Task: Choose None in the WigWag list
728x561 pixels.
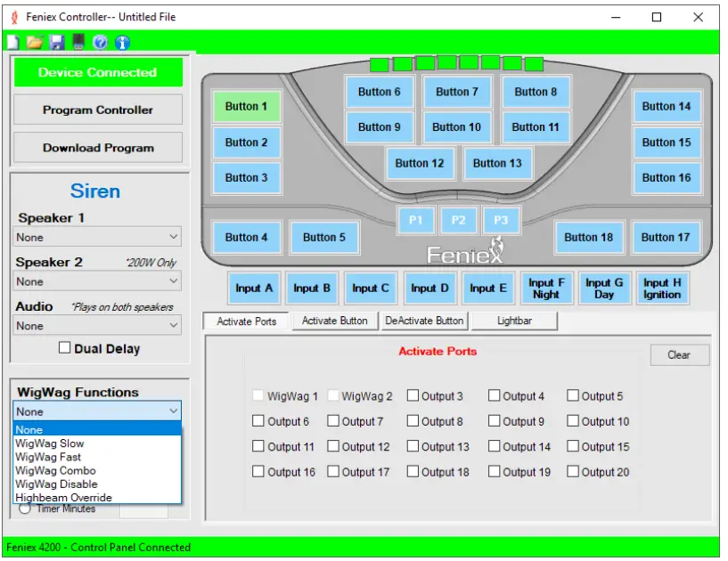Action: 97,430
